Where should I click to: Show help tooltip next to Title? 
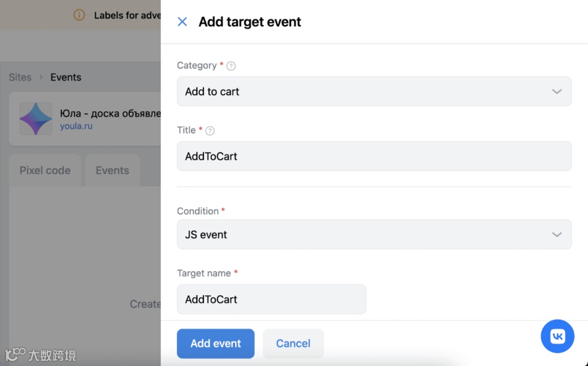[x=210, y=131]
